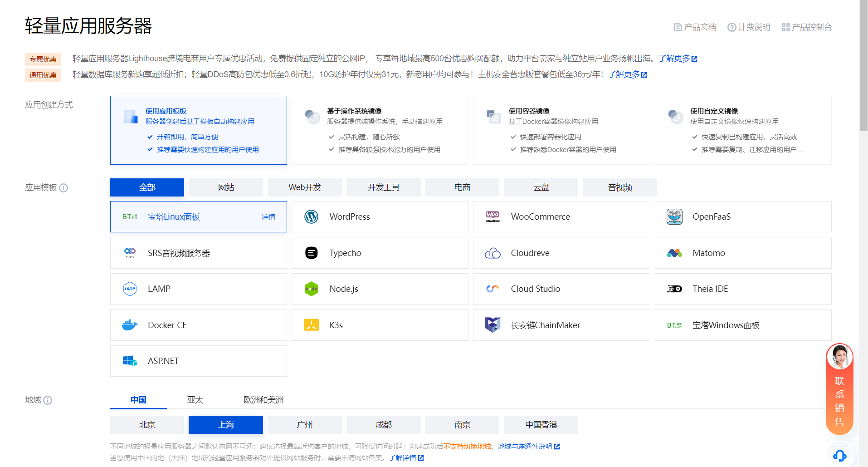Click 了解更多 in 专属优惠 row

(678, 59)
